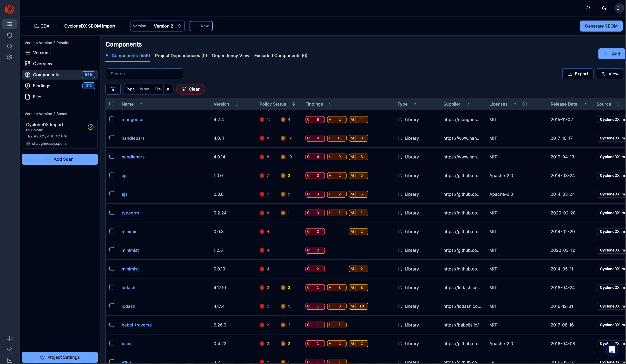
Task: Open Findings in the sidebar menu
Action: click(41, 86)
